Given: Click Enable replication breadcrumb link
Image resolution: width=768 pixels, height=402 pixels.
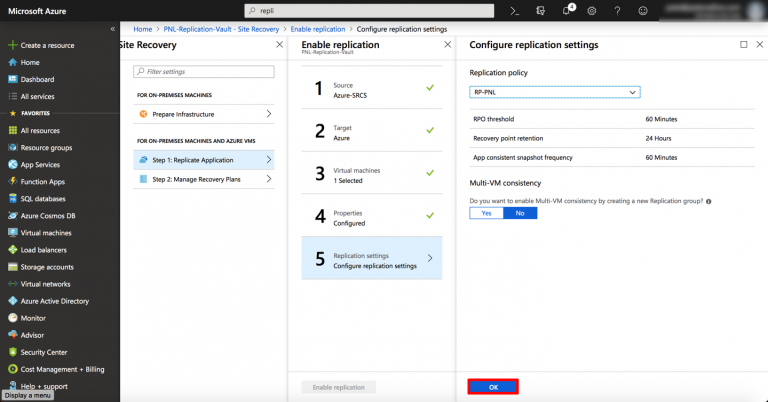Looking at the screenshot, I should 318,29.
